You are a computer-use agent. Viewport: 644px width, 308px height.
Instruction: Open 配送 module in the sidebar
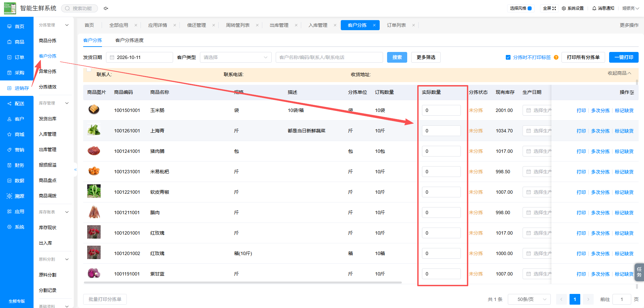click(x=17, y=104)
